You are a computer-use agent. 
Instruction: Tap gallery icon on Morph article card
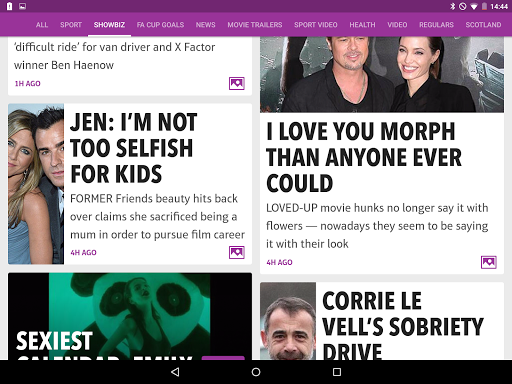tap(489, 262)
